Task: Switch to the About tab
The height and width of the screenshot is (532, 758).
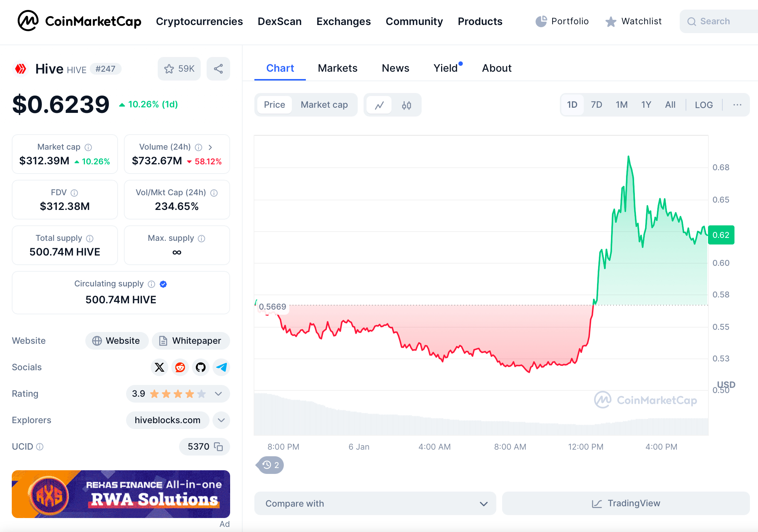Action: click(x=497, y=68)
